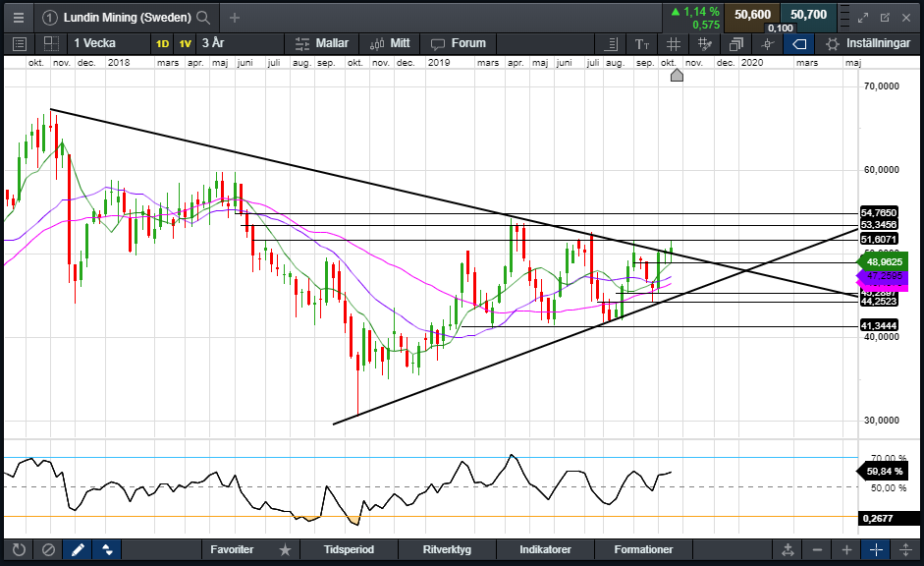Click the reload refresh icon
This screenshot has width=924, height=566.
(x=19, y=550)
